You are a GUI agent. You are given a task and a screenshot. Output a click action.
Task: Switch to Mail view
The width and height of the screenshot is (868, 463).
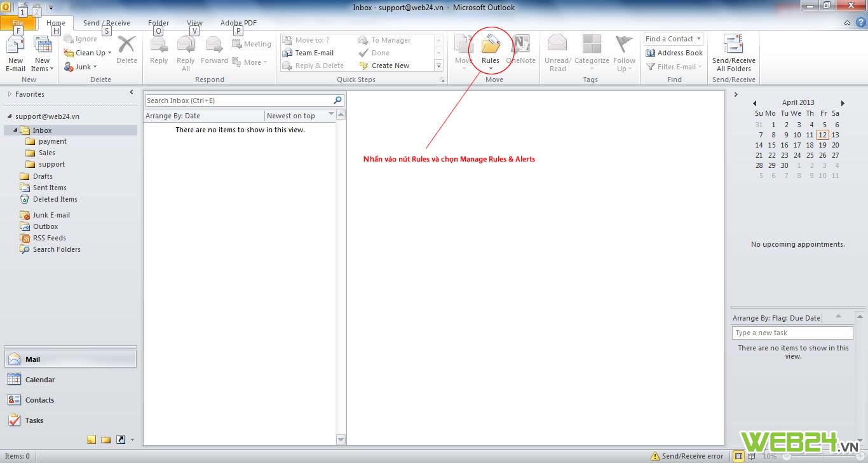(70, 359)
